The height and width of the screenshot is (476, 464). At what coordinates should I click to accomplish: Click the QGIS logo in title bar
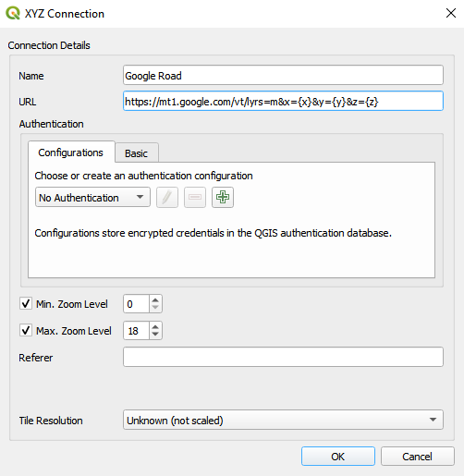click(13, 13)
